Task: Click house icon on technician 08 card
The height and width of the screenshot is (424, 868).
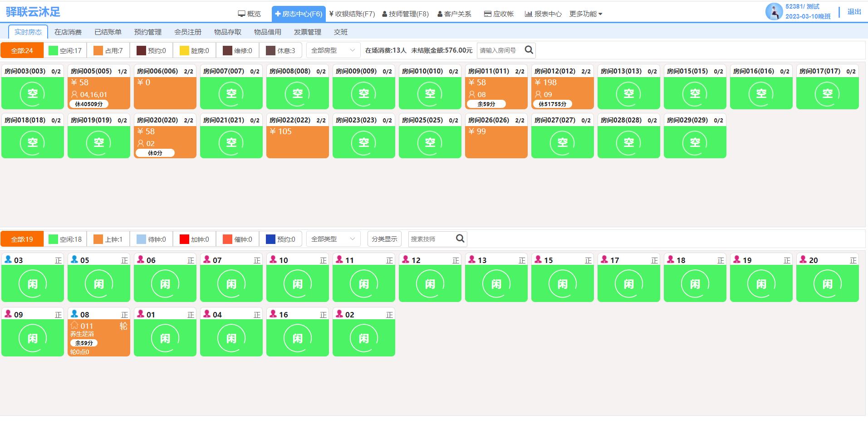Action: (x=74, y=326)
